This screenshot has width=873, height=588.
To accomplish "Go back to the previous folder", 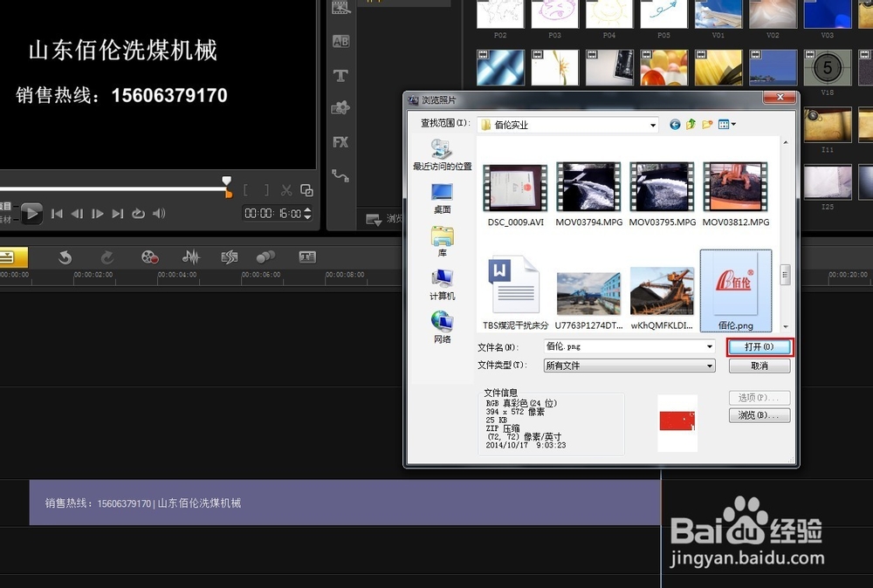I will (x=675, y=125).
